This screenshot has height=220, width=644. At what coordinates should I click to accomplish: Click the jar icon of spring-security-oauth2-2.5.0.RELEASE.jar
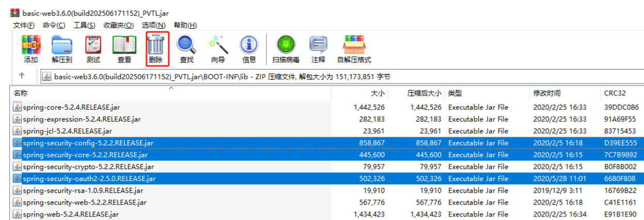[x=17, y=178]
